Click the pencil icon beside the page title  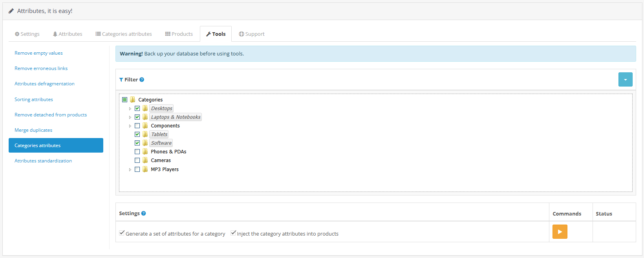11,11
